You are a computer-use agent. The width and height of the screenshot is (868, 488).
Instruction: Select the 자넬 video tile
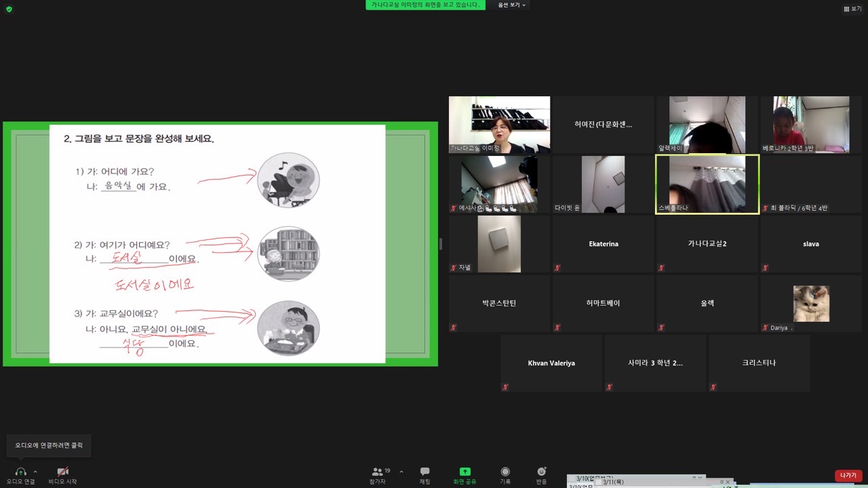tap(499, 244)
